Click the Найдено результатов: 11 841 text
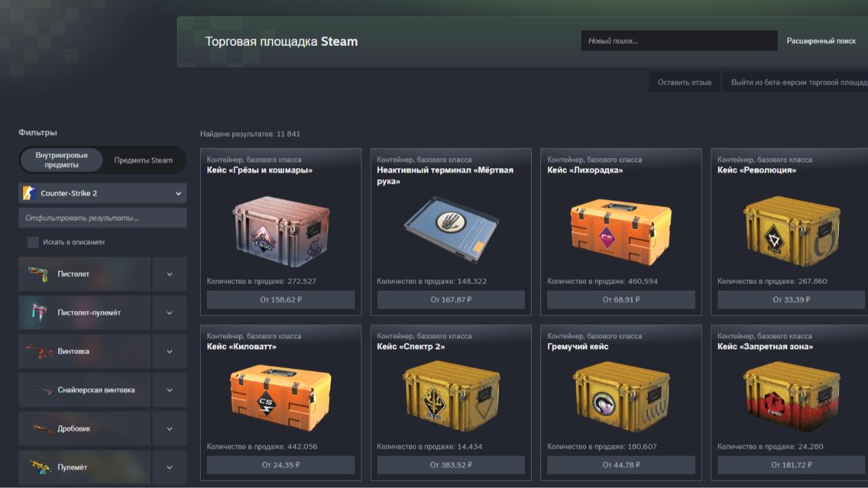868x488 pixels. (250, 134)
